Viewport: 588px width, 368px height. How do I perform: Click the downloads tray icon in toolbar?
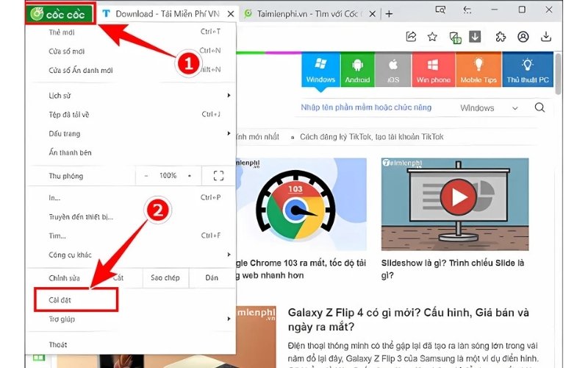point(545,37)
